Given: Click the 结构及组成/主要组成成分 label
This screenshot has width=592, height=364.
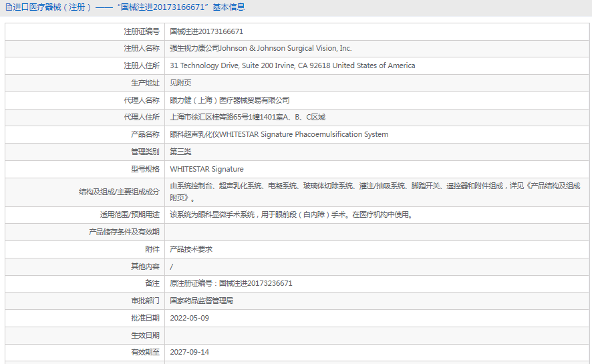Looking at the screenshot, I should (119, 192).
